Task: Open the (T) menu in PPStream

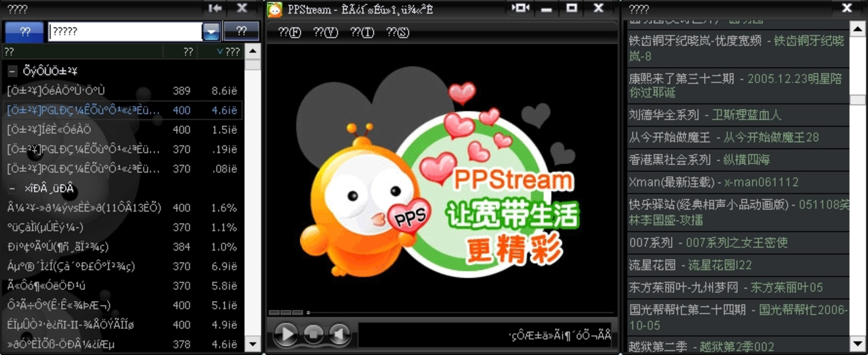Action: (362, 32)
